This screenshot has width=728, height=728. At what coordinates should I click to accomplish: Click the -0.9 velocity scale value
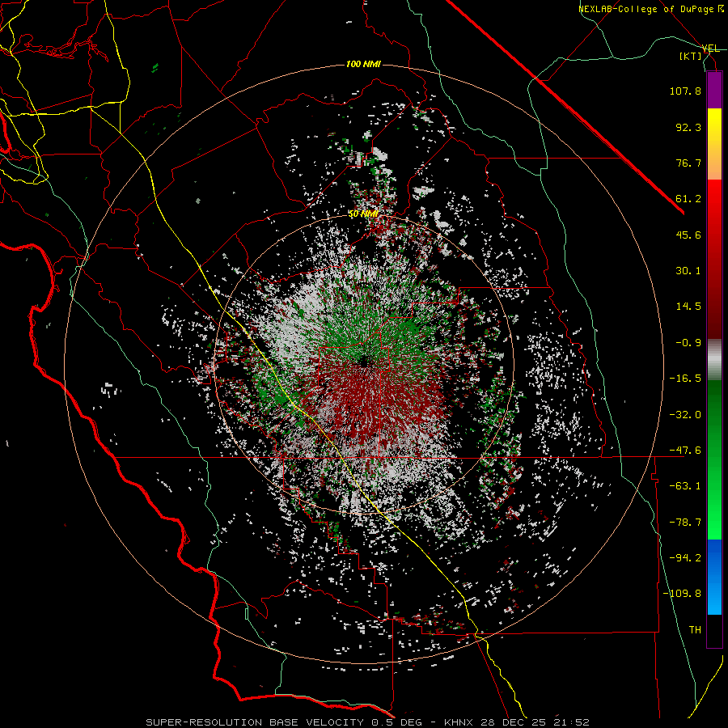pyautogui.click(x=688, y=343)
